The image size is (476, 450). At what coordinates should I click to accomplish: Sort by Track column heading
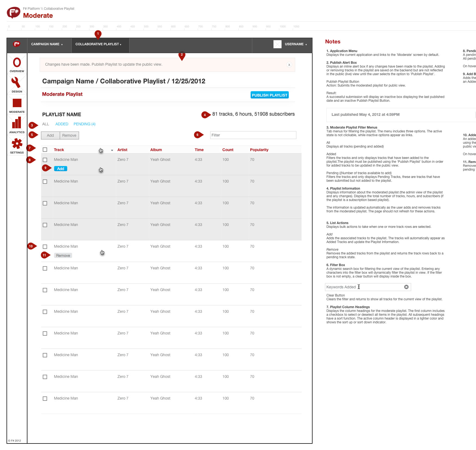(x=59, y=150)
